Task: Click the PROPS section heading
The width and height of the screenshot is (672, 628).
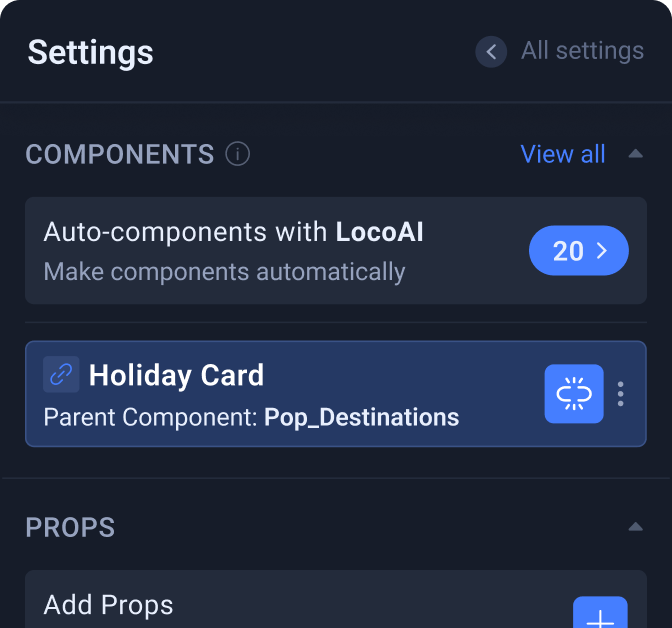Action: [x=70, y=527]
